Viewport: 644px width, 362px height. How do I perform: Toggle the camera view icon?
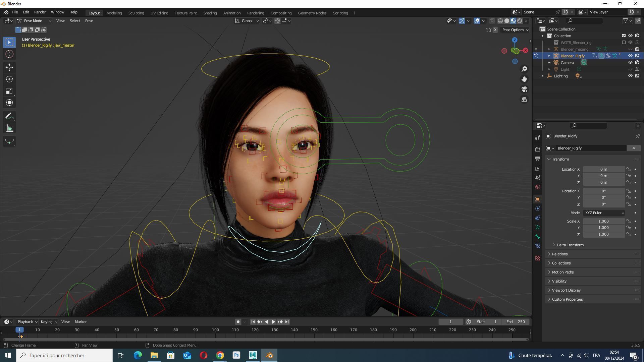[524, 89]
